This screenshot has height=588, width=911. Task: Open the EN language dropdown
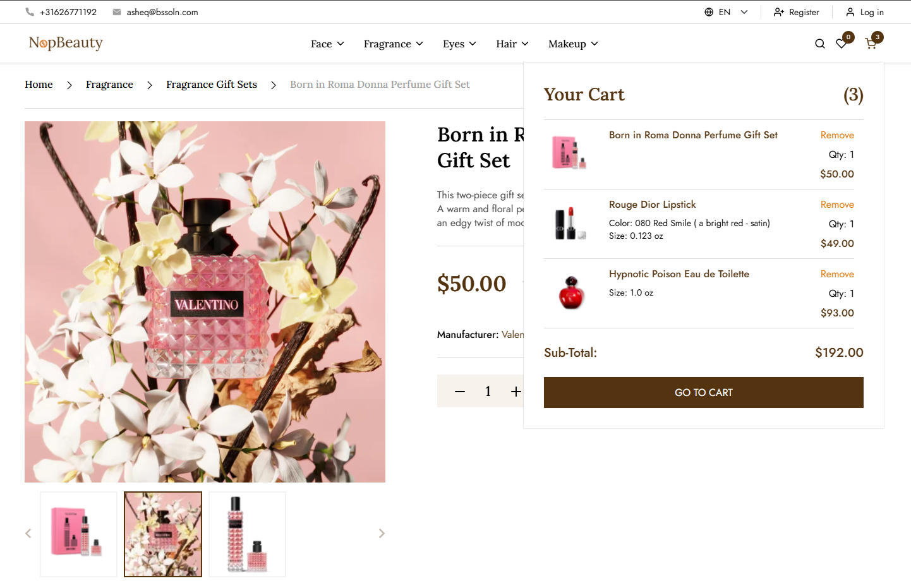[727, 12]
